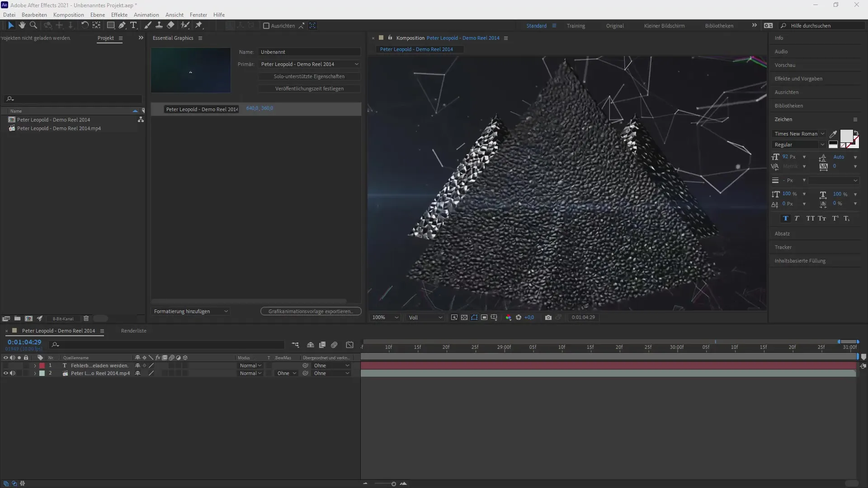Open composition mini-flowchart in timeline
Screen dimensions: 868x488
pos(295,345)
